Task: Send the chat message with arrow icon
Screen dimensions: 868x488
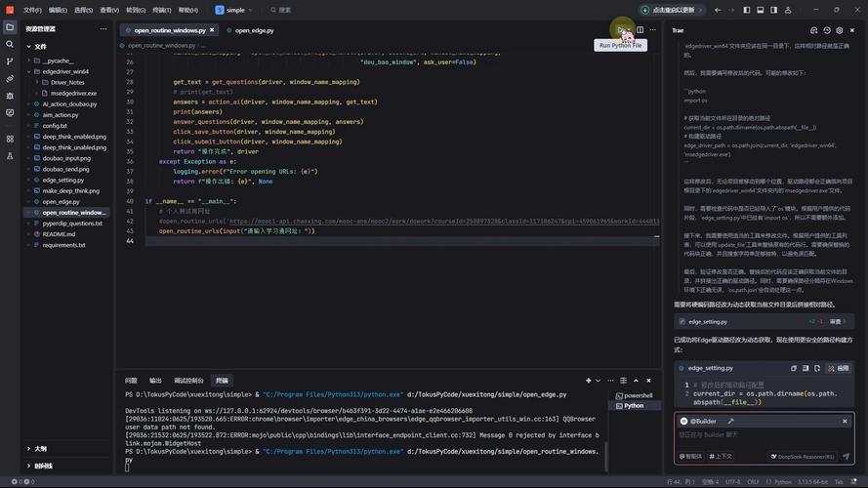Action: click(x=846, y=457)
